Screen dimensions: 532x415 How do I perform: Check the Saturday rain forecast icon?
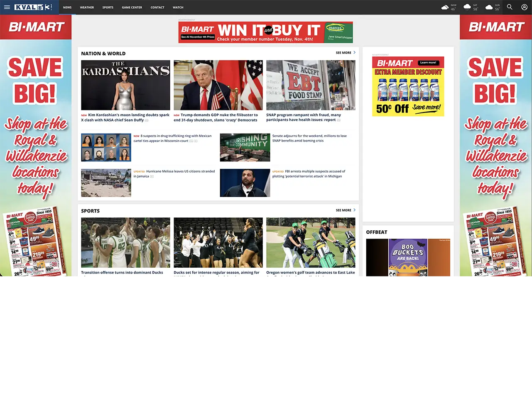(467, 7)
